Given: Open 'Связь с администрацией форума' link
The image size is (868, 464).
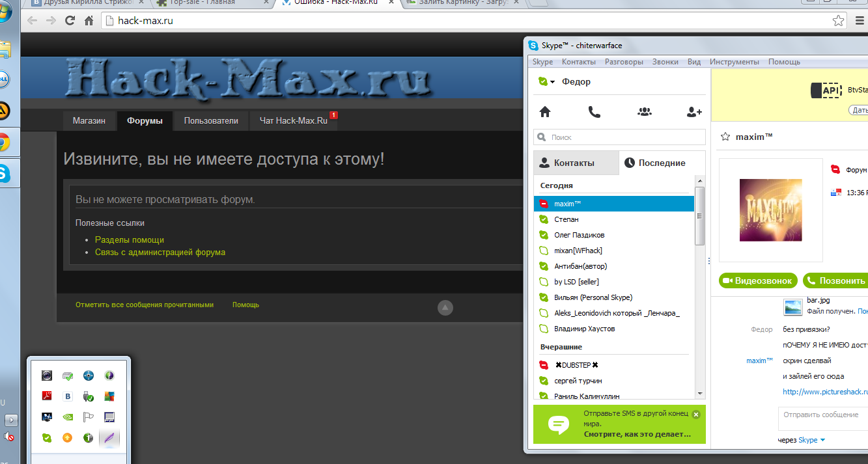Looking at the screenshot, I should coord(160,252).
